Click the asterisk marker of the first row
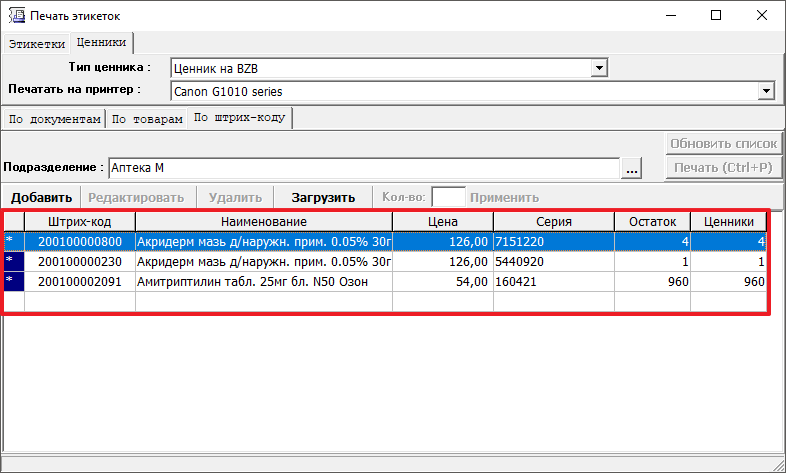The height and width of the screenshot is (473, 786). point(10,241)
